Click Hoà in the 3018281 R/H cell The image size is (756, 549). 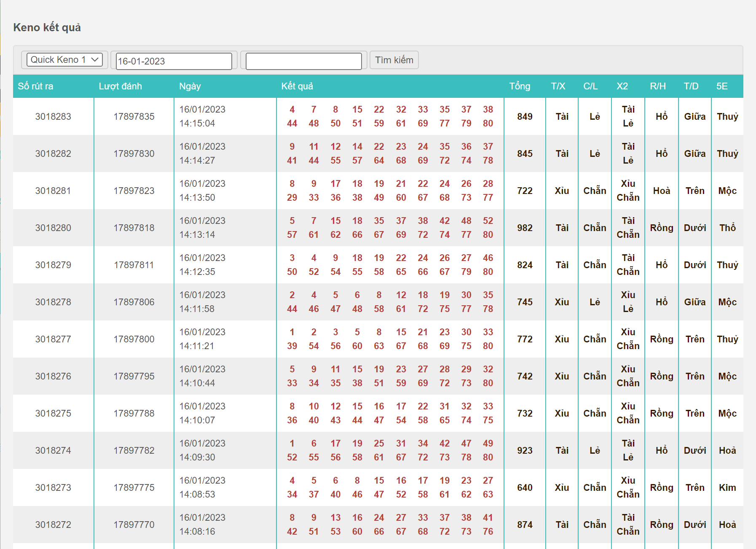(x=662, y=191)
